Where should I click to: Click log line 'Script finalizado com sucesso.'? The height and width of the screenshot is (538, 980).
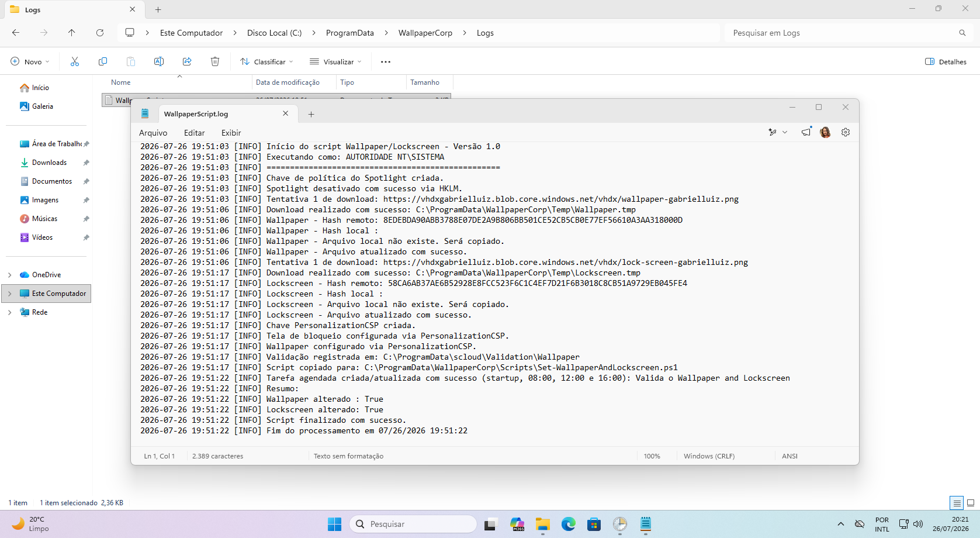pos(336,420)
